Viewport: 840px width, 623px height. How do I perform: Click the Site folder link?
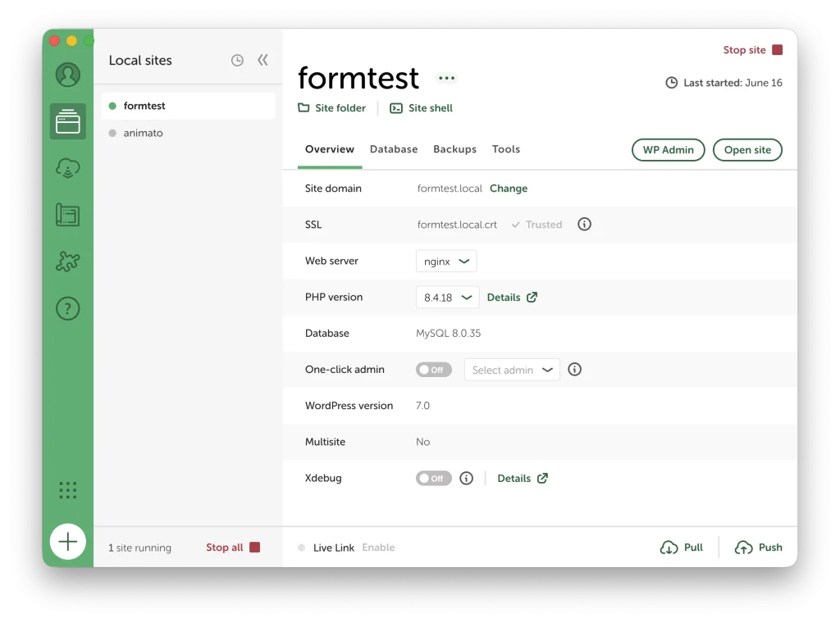340,108
